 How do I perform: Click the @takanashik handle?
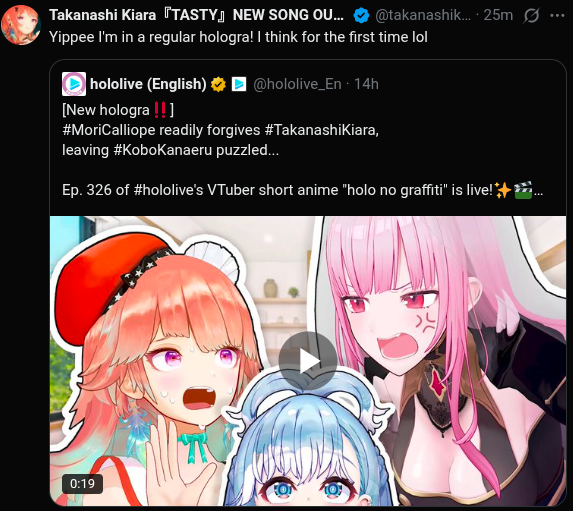[x=423, y=15]
